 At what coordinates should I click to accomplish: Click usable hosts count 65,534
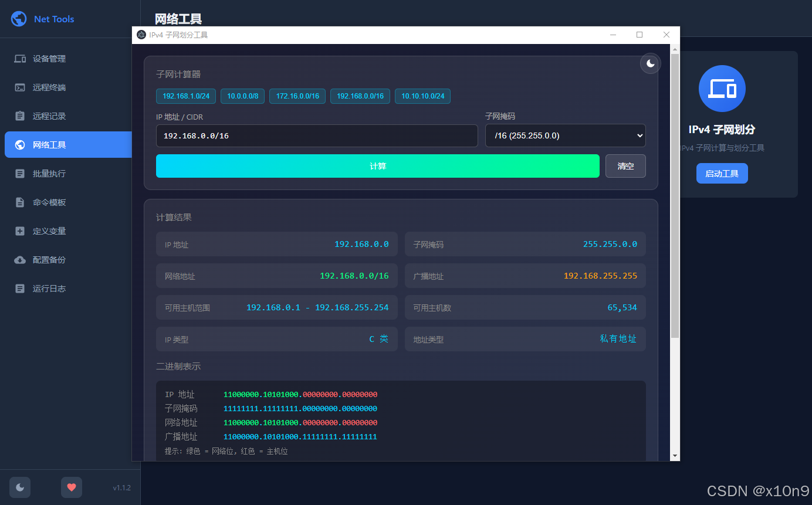coord(622,307)
